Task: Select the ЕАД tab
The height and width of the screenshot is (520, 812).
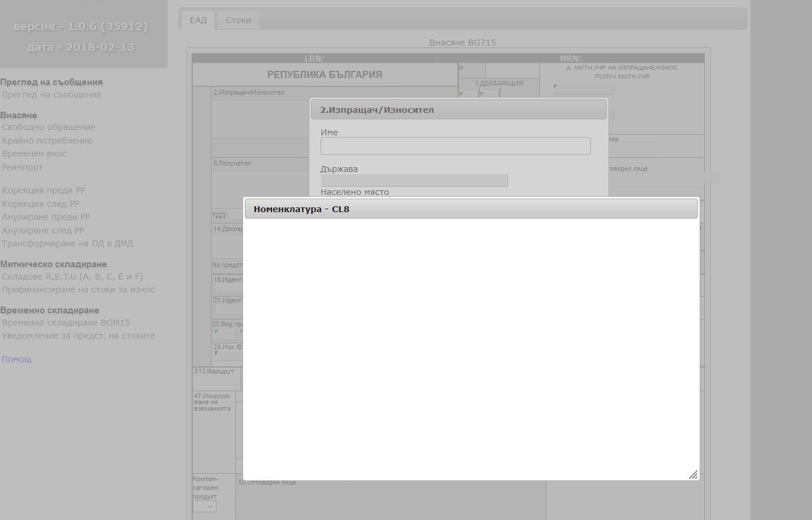Action: pyautogui.click(x=198, y=20)
